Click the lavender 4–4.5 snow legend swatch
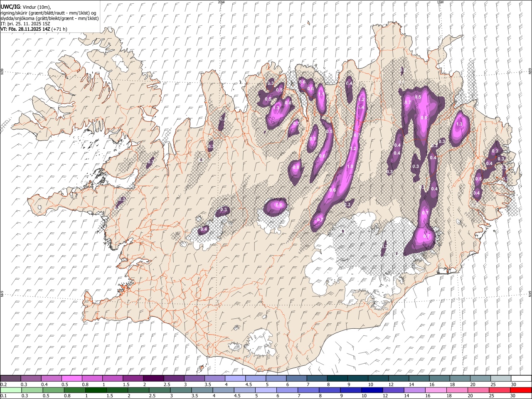This screenshot has height=399, width=532. 235,378
